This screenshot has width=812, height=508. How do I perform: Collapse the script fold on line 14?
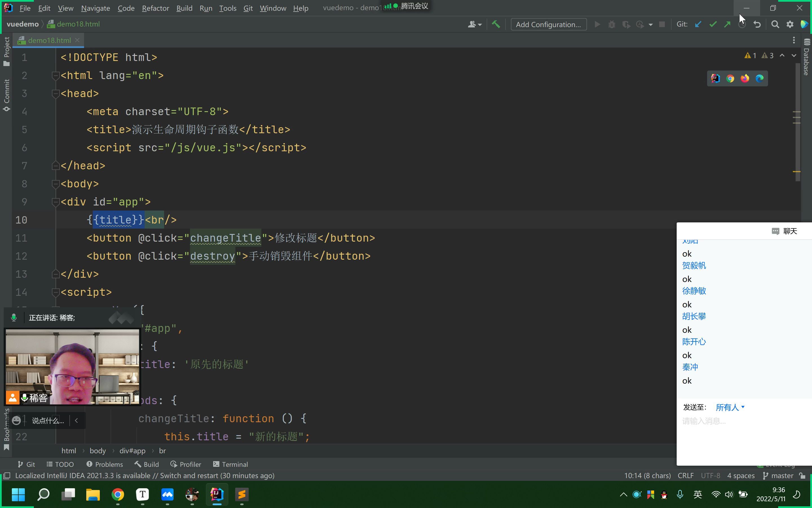pyautogui.click(x=55, y=292)
